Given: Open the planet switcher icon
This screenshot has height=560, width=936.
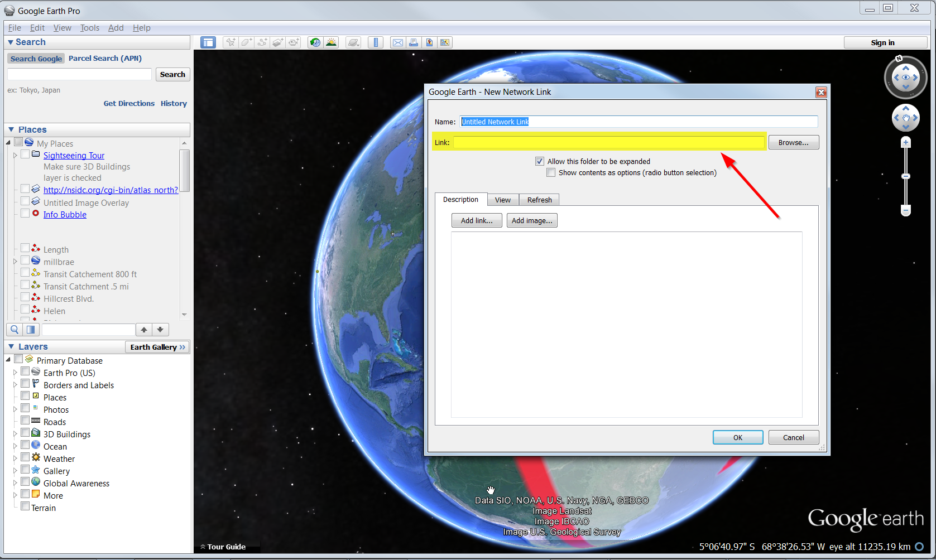Looking at the screenshot, I should (353, 42).
